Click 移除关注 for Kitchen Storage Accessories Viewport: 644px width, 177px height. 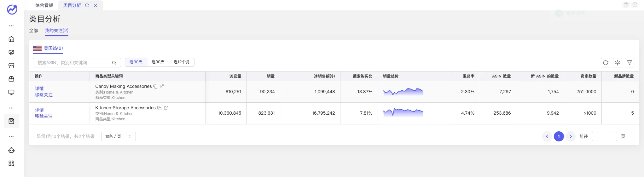coord(44,116)
